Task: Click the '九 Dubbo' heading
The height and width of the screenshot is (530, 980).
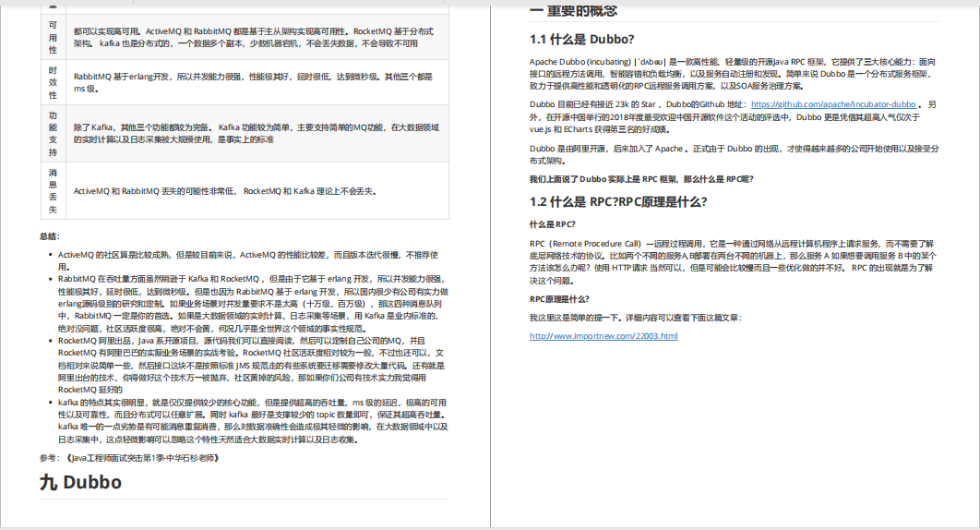Action: pos(80,482)
